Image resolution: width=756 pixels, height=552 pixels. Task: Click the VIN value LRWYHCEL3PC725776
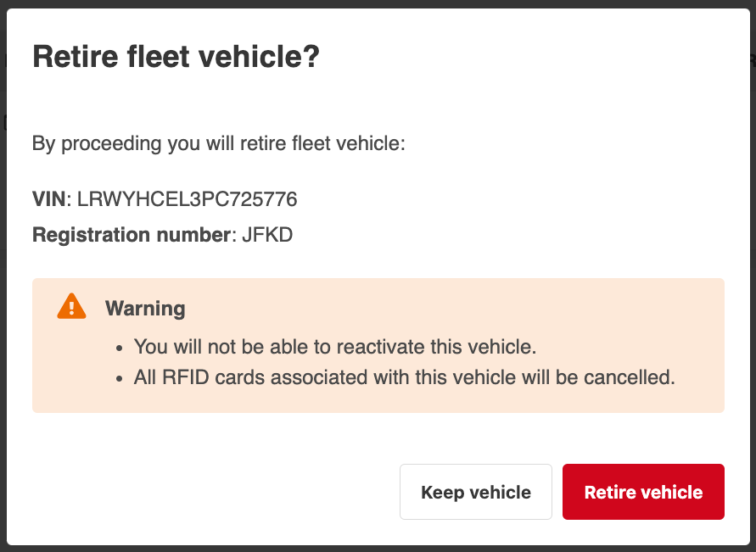(187, 200)
